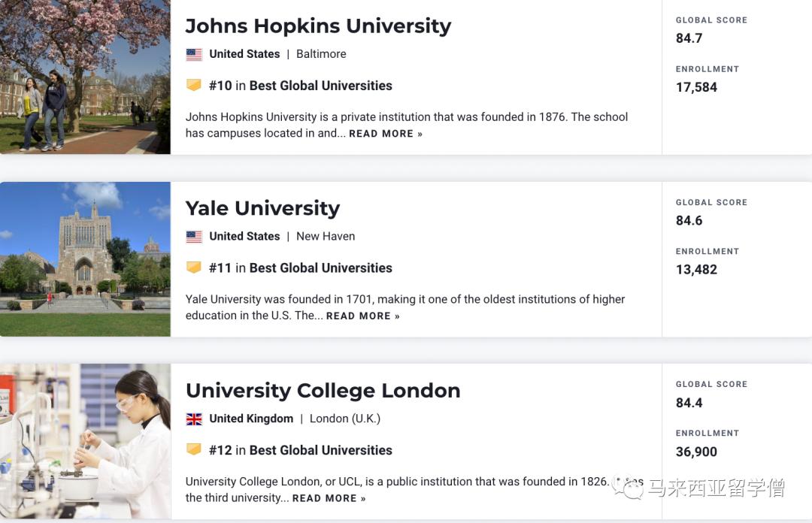Screen dimensions: 812x523
Task: Open the Johns Hopkins University title link
Action: 318,26
